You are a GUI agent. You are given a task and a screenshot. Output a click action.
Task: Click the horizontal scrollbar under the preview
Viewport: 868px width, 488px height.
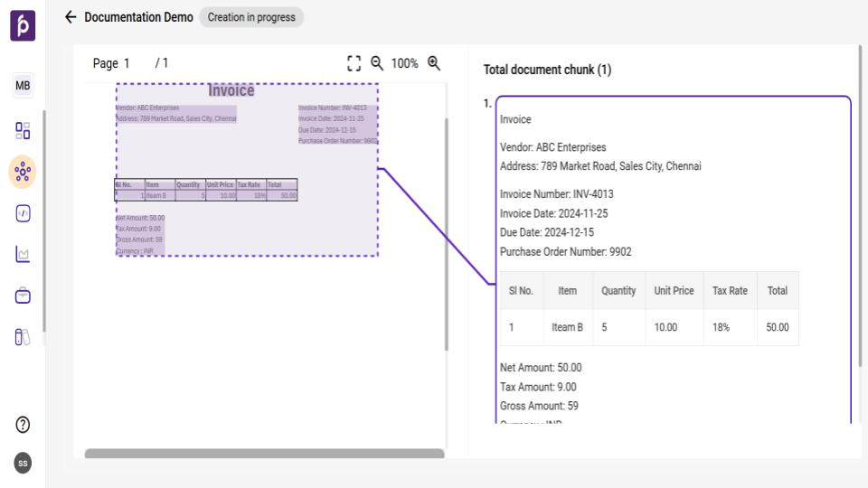(x=264, y=453)
